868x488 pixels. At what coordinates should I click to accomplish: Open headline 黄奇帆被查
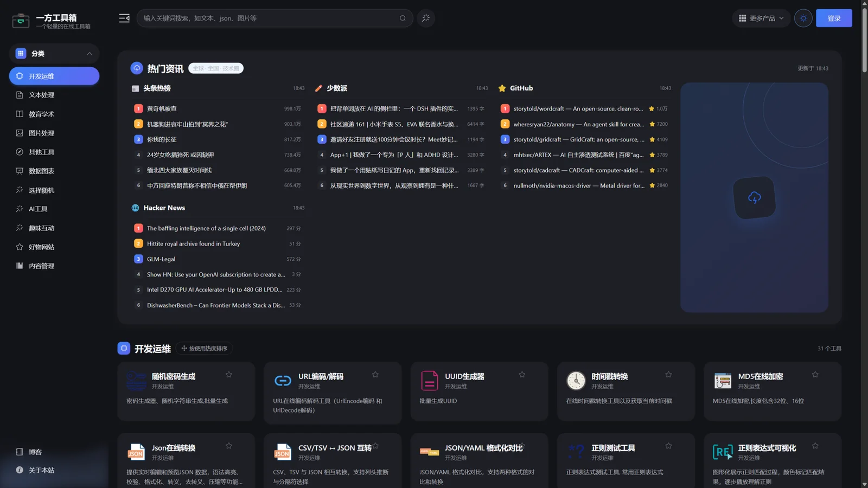[162, 108]
